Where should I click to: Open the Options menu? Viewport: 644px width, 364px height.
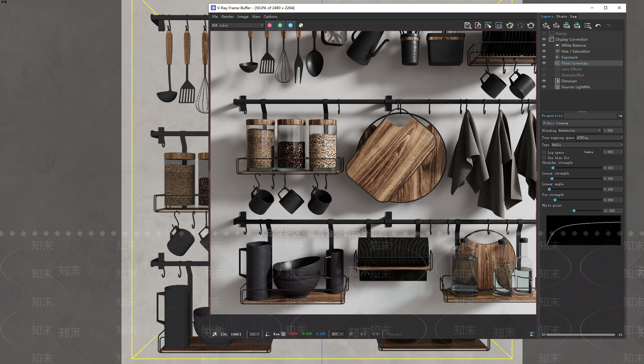[x=270, y=16]
